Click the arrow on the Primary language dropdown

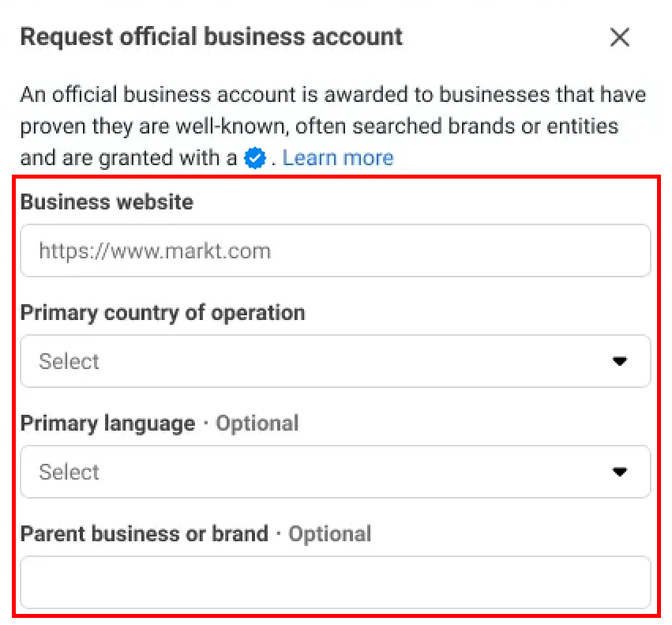pyautogui.click(x=620, y=472)
